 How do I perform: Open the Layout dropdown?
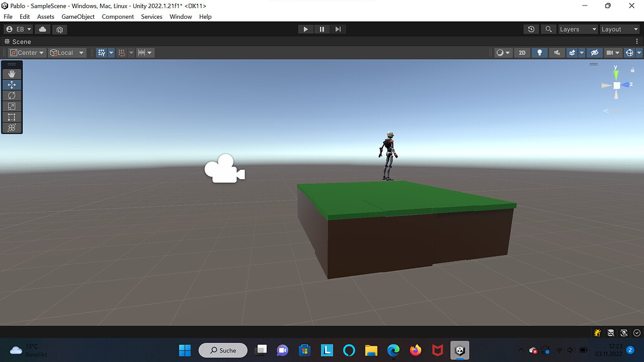tap(619, 29)
